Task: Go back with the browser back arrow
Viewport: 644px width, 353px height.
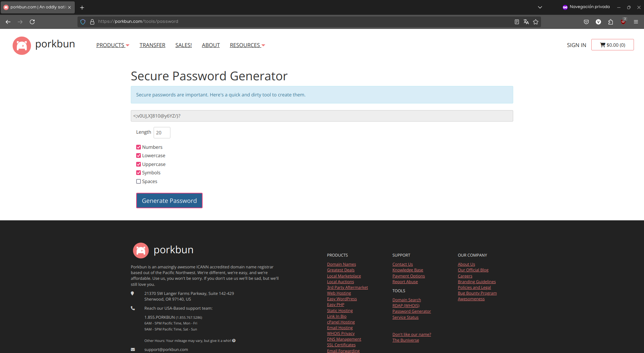Action: click(8, 22)
